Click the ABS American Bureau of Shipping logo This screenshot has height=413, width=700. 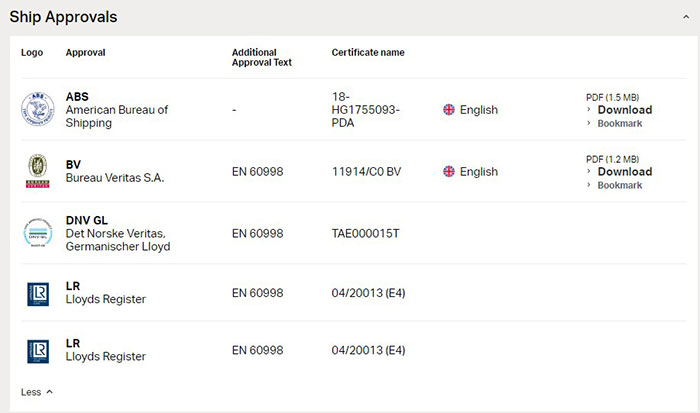coord(38,109)
